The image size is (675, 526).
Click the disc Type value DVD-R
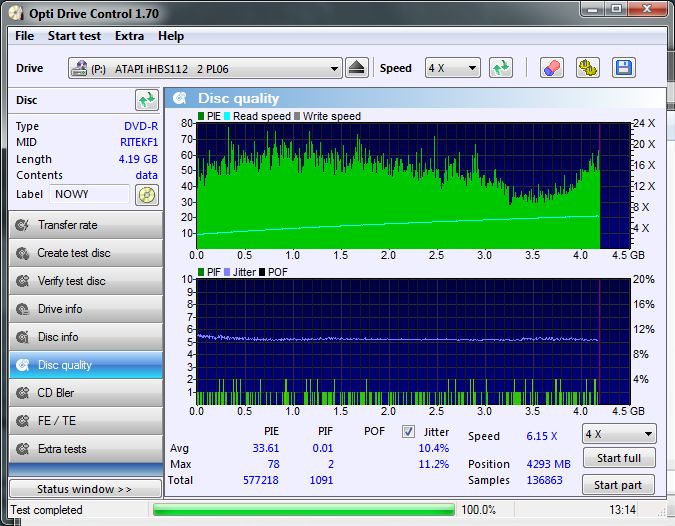click(x=141, y=126)
